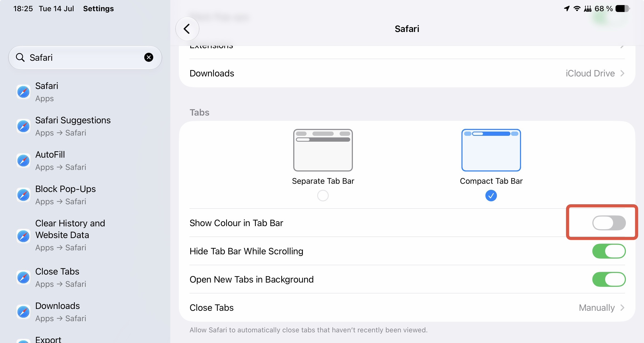Tap the Tue 14 Jul date
This screenshot has width=644, height=343.
tap(56, 9)
